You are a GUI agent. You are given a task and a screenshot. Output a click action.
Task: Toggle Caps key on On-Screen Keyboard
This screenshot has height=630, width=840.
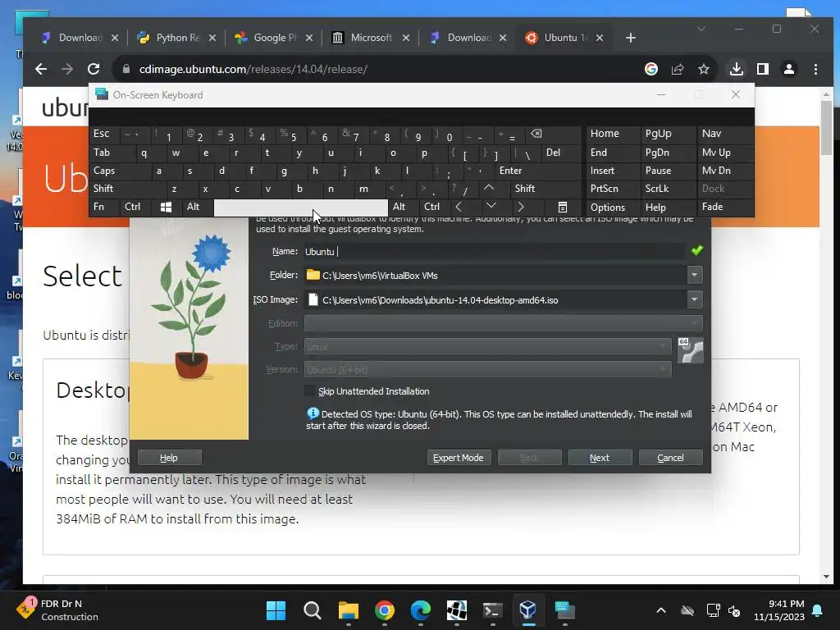click(121, 171)
